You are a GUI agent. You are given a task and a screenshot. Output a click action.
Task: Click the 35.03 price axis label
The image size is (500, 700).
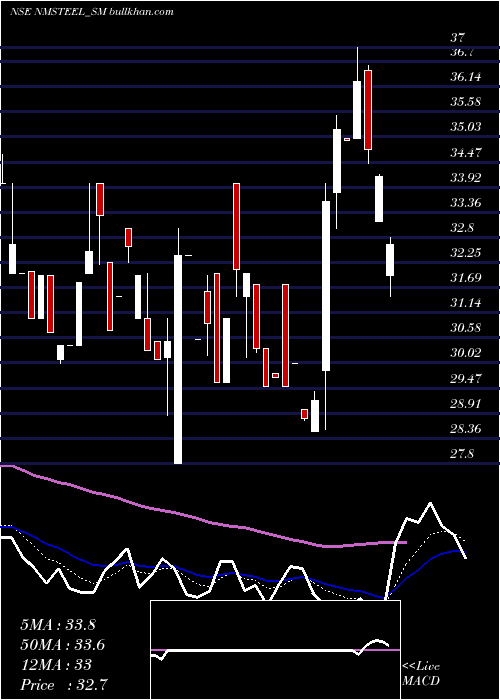click(x=466, y=127)
